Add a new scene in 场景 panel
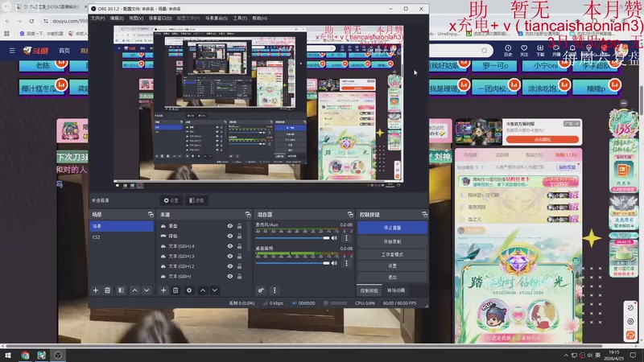Viewport: 644px width, 362px height. point(95,290)
